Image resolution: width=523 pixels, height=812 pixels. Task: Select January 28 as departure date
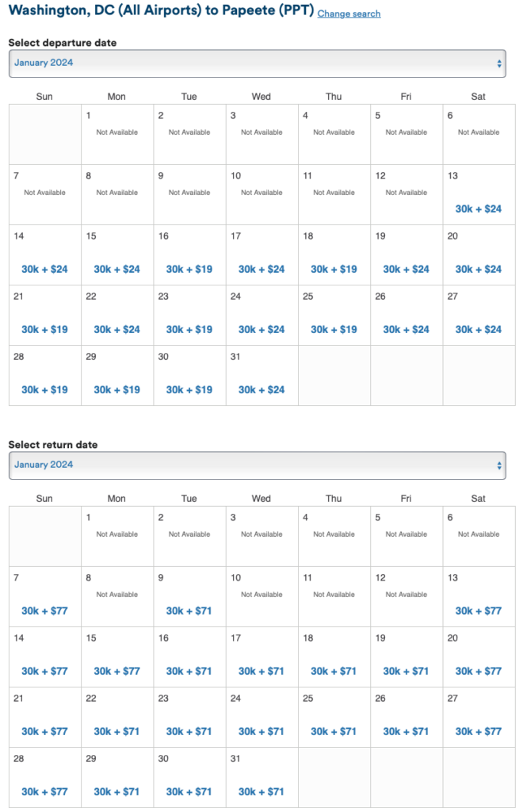44,390
